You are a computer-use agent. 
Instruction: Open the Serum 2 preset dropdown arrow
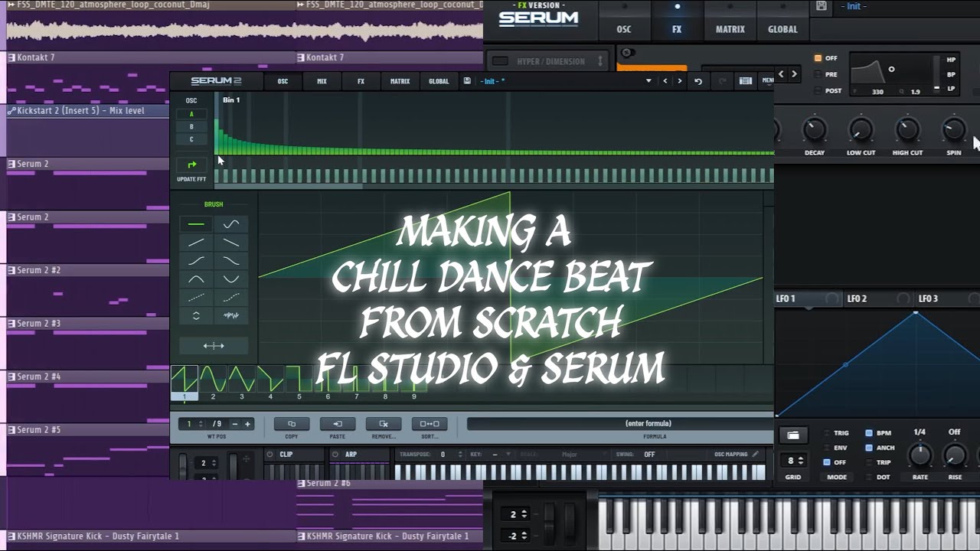point(648,81)
